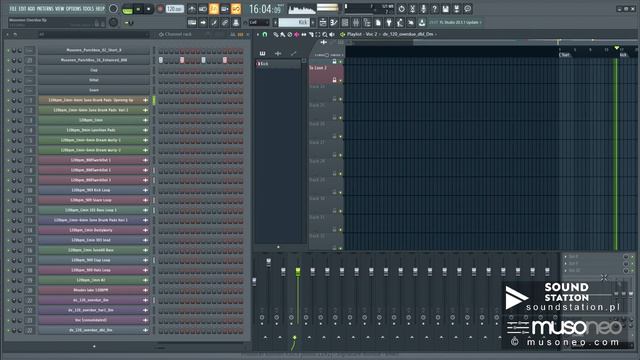This screenshot has height=360, width=640.
Task: Enable the playlist snap magnet icon
Action: pos(264,35)
